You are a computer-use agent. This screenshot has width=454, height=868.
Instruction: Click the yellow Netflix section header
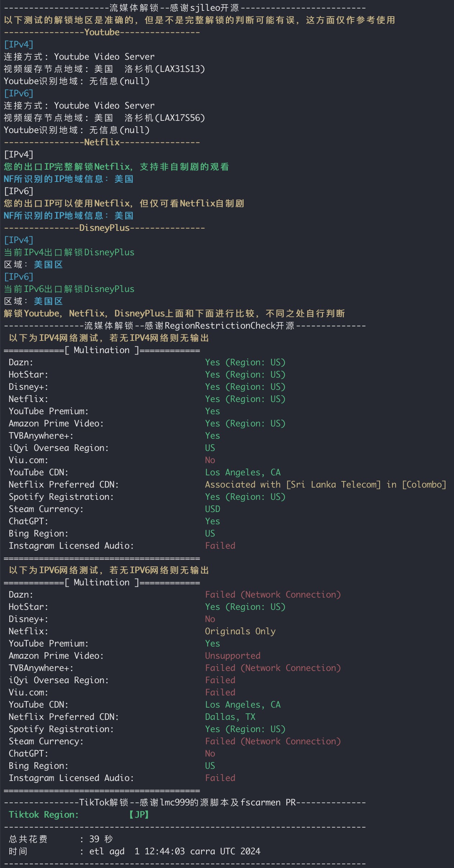tap(102, 142)
